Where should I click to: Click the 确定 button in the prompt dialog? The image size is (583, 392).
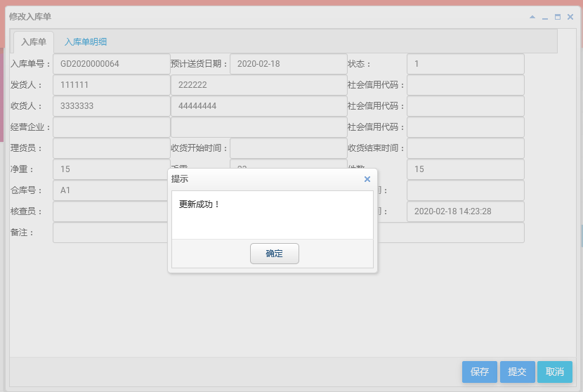(x=275, y=254)
